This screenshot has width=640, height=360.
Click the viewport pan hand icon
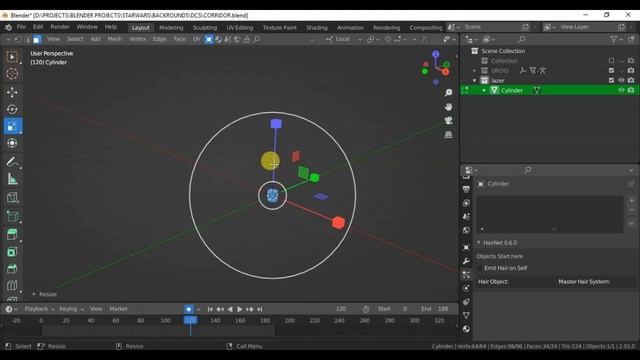pos(448,107)
